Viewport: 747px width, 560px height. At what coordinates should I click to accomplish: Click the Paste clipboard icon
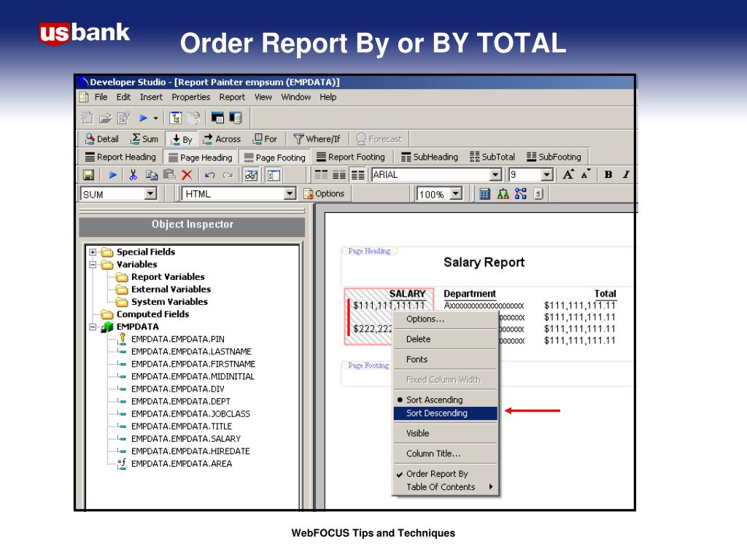[x=169, y=175]
